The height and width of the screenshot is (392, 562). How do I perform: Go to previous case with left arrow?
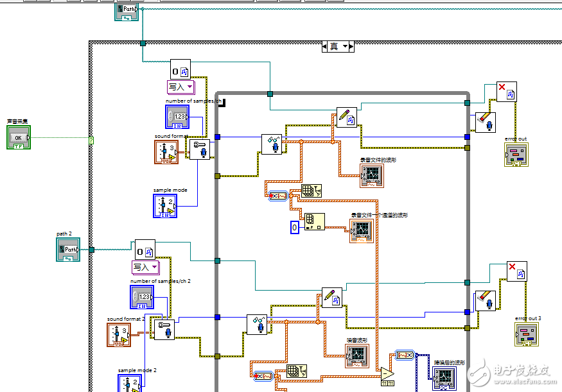point(325,46)
